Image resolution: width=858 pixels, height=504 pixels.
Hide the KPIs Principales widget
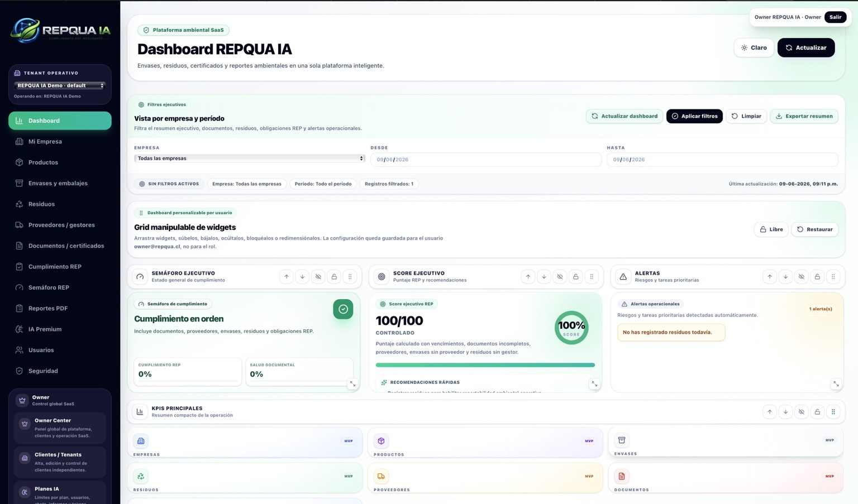pyautogui.click(x=802, y=412)
